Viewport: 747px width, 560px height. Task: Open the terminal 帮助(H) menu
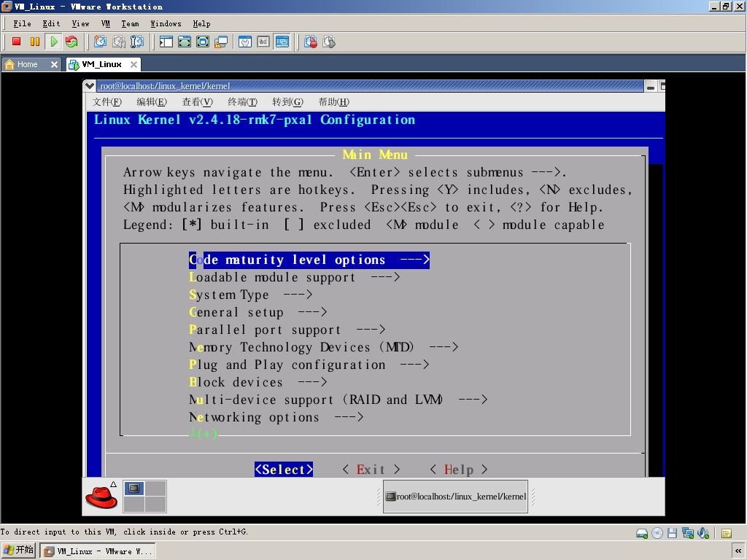333,102
